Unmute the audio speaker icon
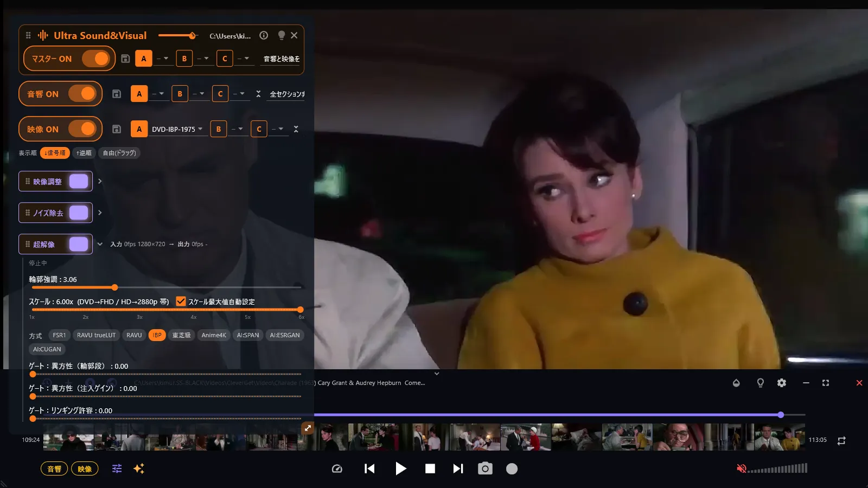Viewport: 868px width, 488px height. (741, 468)
